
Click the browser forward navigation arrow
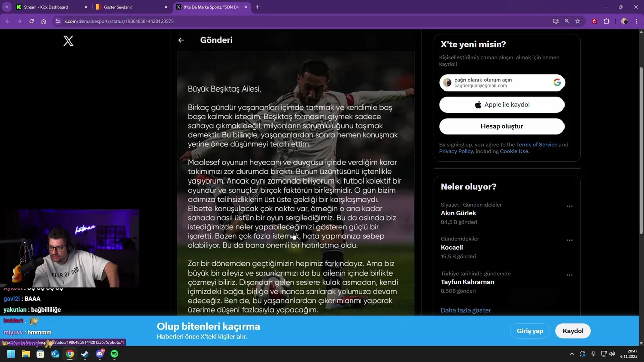tap(19, 21)
